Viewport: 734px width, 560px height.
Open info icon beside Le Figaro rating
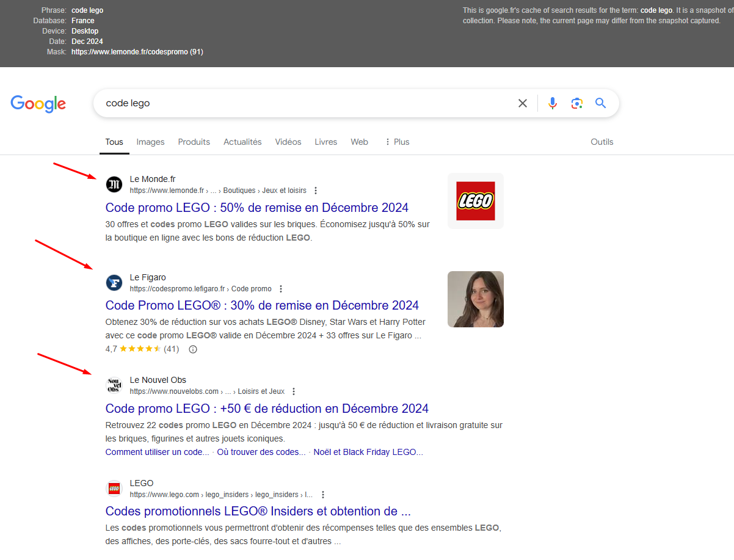tap(193, 349)
